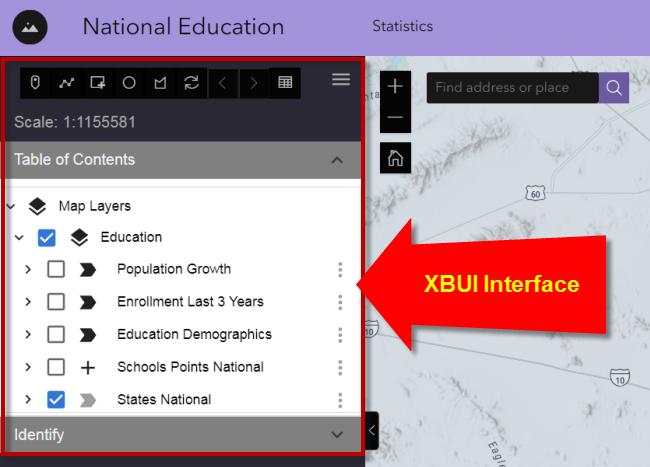Click Schools Points National plus symbol
The width and height of the screenshot is (650, 467).
[x=87, y=368]
